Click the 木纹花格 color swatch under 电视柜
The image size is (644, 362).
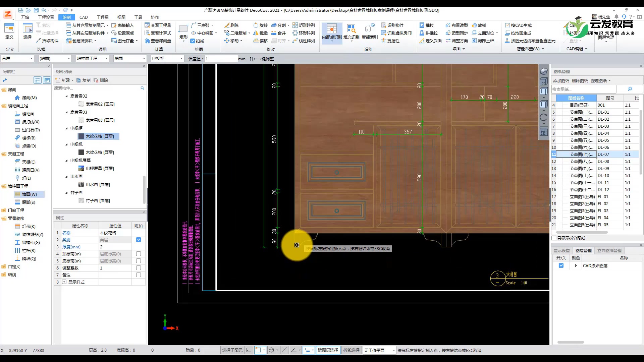click(81, 136)
